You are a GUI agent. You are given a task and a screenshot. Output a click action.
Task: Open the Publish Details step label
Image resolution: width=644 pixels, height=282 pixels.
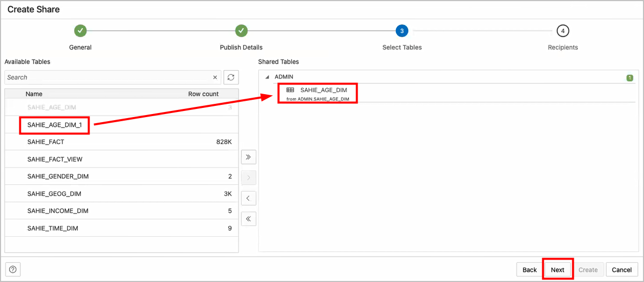pos(241,47)
